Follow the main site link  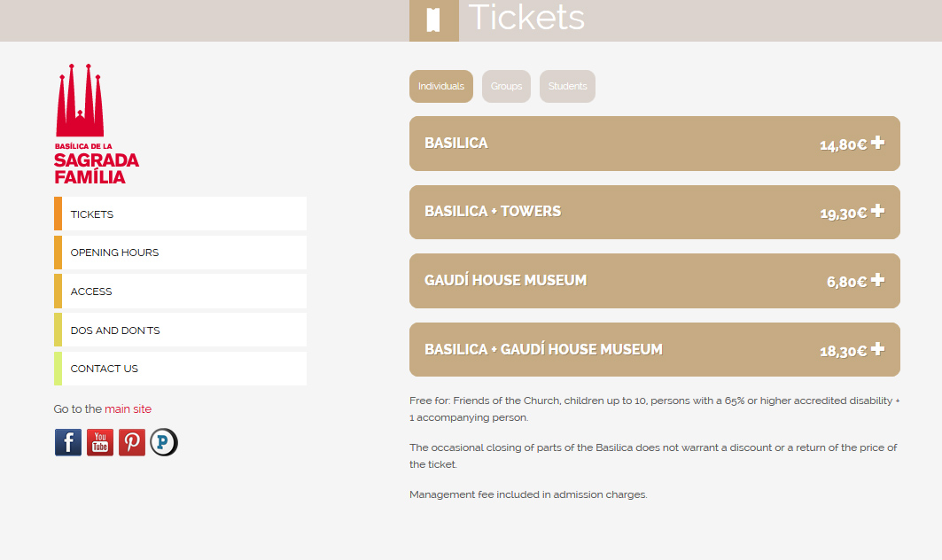click(x=128, y=409)
